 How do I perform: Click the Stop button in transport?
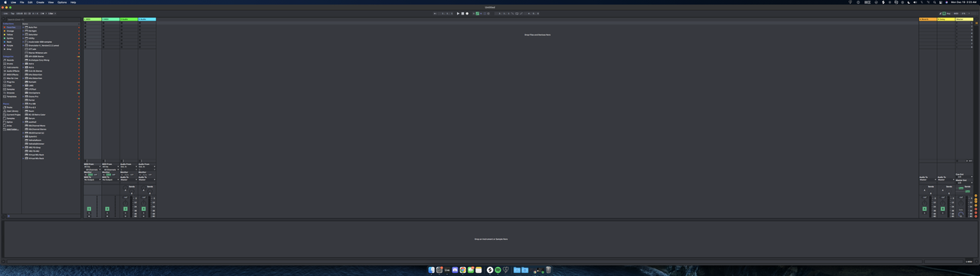462,13
